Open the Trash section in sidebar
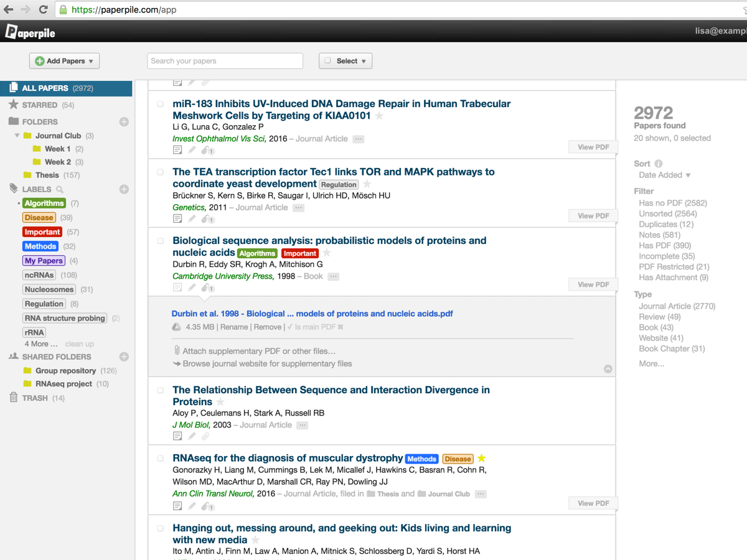 35,398
